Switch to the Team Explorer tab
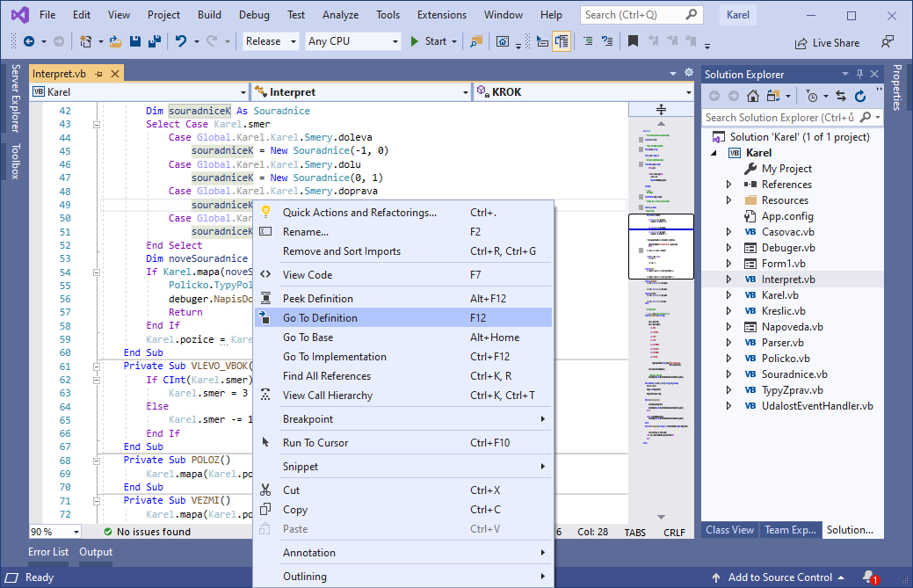Image resolution: width=913 pixels, height=588 pixels. tap(790, 530)
